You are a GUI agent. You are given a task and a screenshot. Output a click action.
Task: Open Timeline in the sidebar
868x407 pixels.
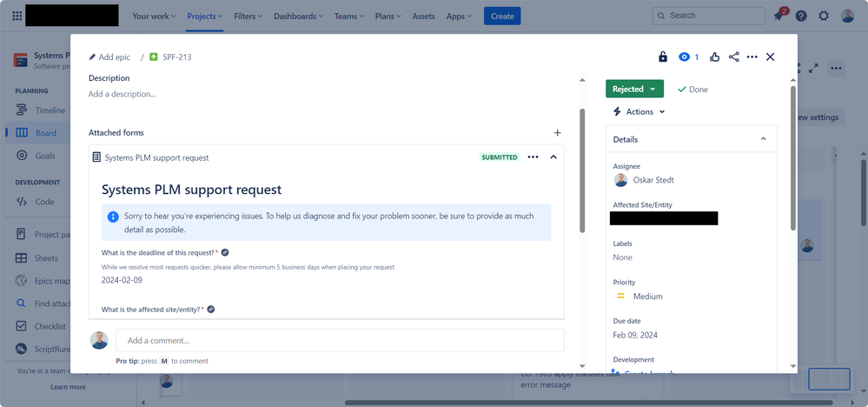(40, 110)
